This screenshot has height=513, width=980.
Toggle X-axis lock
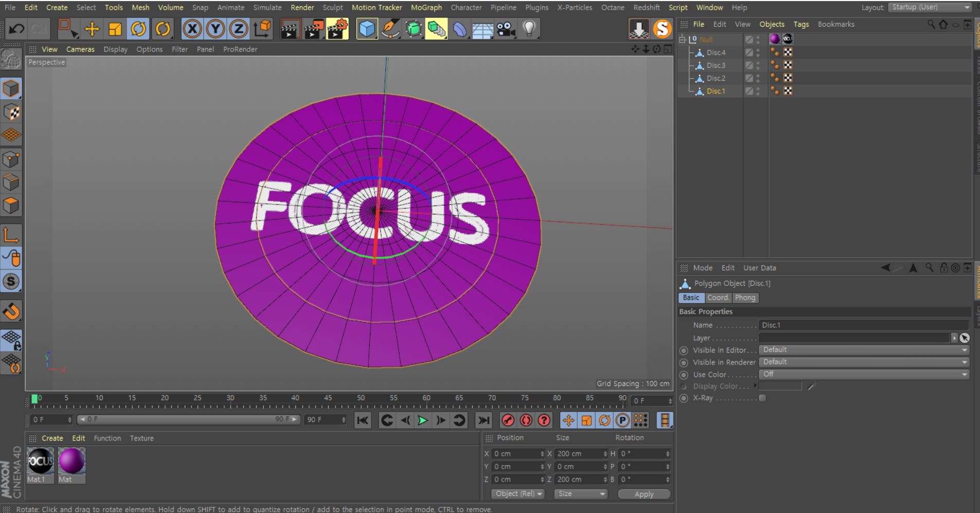[192, 29]
